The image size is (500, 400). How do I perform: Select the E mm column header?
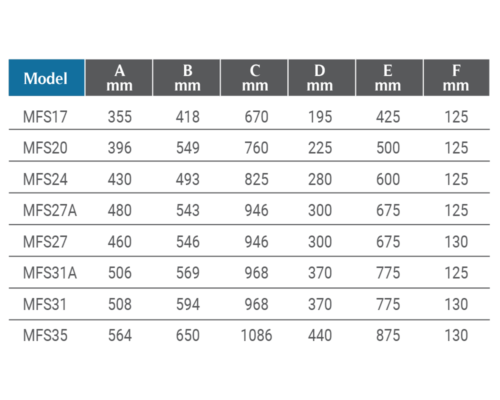pos(390,78)
